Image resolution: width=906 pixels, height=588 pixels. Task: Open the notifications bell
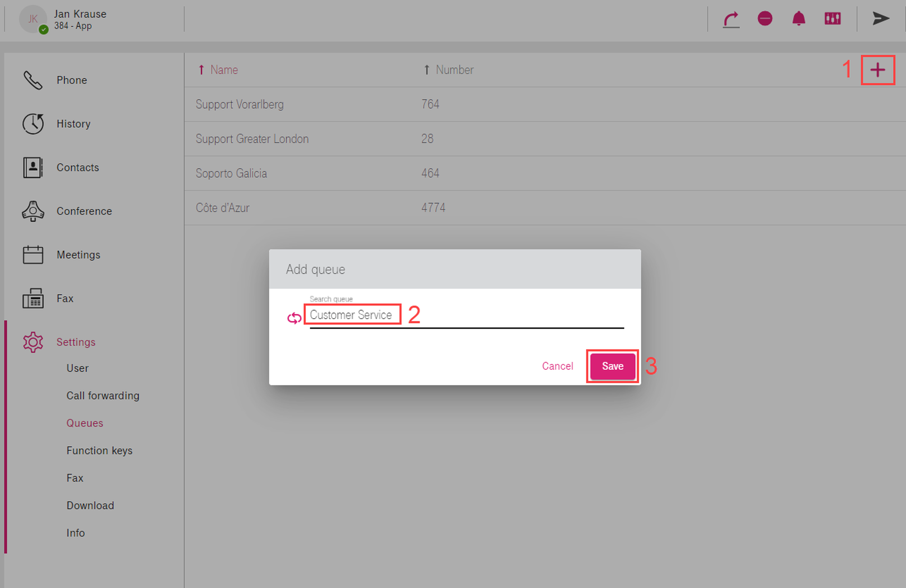tap(799, 19)
